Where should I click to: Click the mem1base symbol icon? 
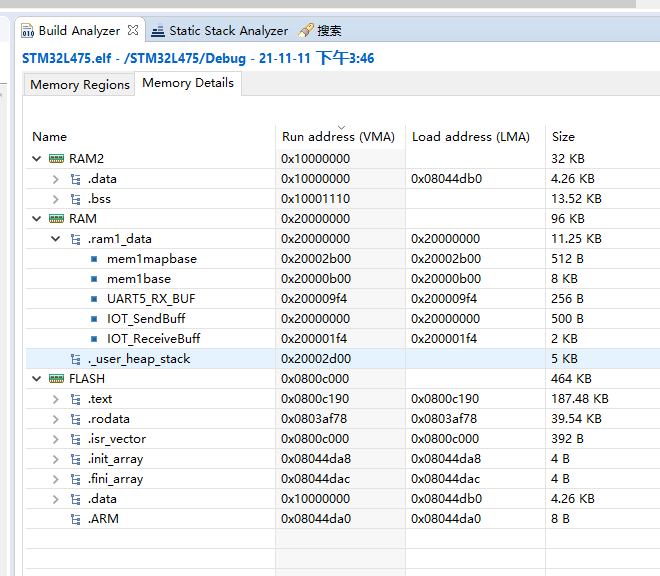tap(94, 279)
